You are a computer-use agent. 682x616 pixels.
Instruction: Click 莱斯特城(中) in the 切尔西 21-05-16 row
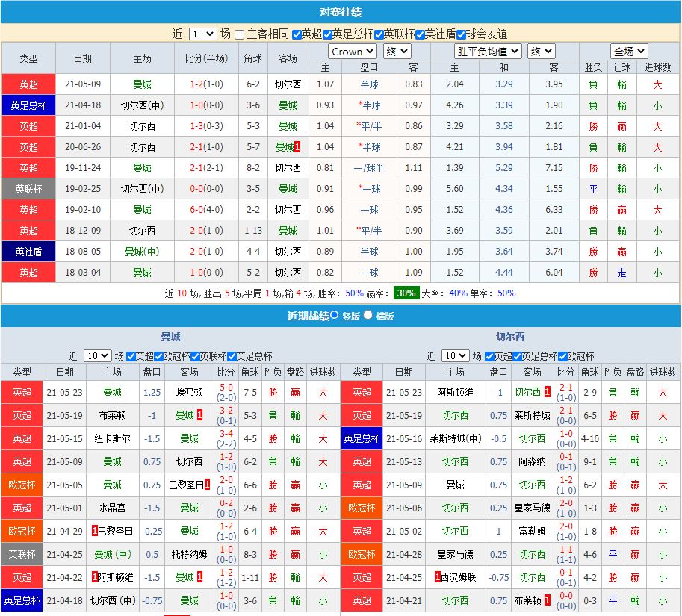[456, 438]
